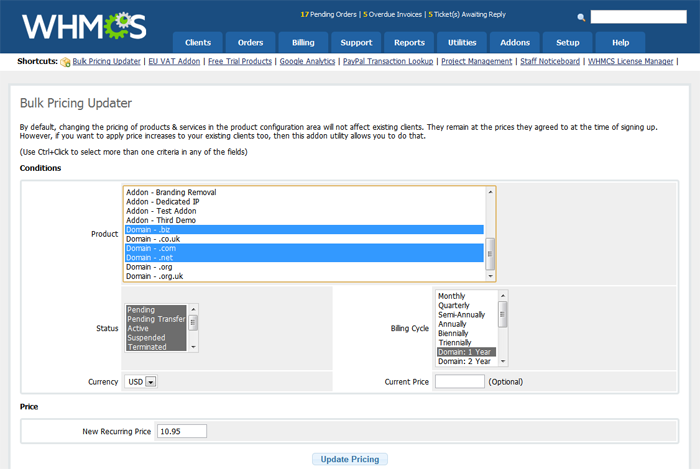Open the Help menu
The height and width of the screenshot is (469, 700).
pyautogui.click(x=621, y=42)
